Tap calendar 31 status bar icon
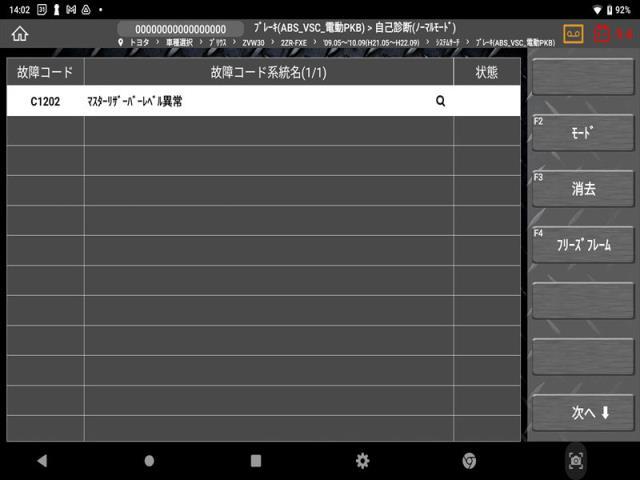Viewport: 640px width, 480px height. (42, 9)
